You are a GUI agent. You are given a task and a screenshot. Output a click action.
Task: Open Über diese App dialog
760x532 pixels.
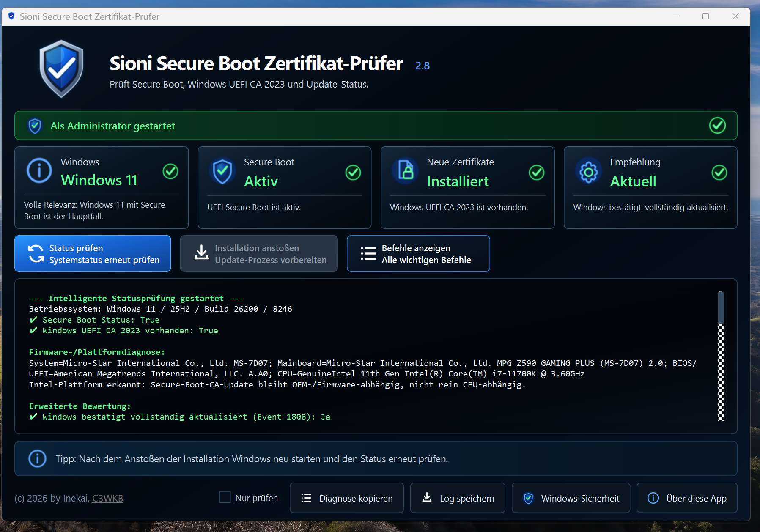(687, 498)
